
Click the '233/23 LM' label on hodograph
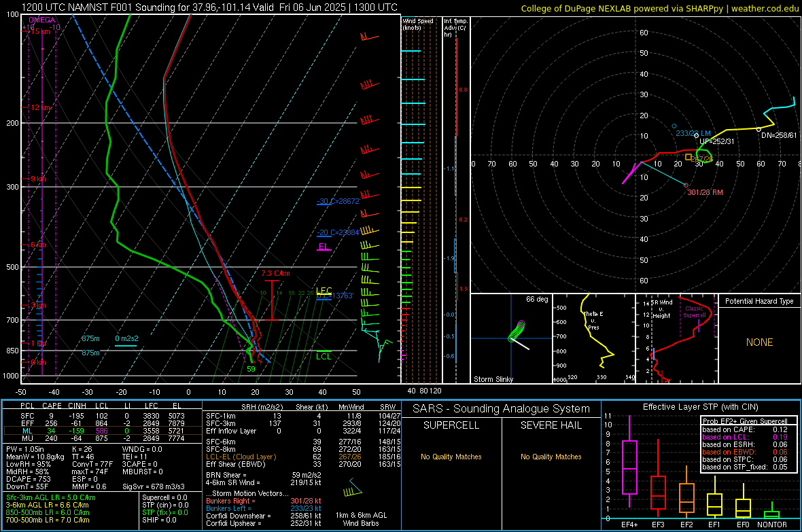pyautogui.click(x=693, y=134)
